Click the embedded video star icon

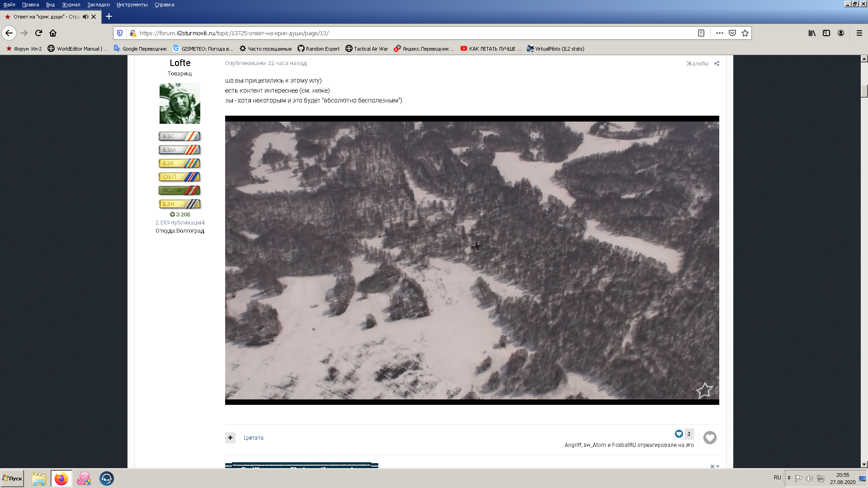704,390
